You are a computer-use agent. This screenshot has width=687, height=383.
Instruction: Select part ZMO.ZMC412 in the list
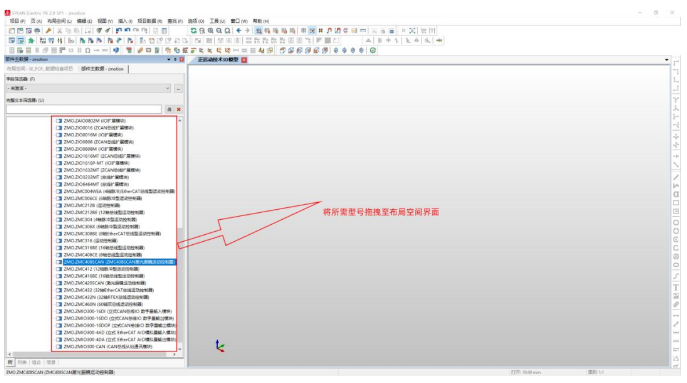[x=102, y=269]
